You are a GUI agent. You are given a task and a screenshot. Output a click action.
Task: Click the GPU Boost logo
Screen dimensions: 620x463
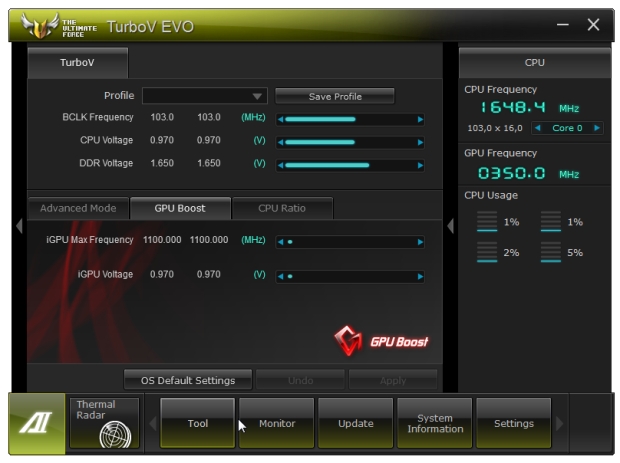click(381, 341)
